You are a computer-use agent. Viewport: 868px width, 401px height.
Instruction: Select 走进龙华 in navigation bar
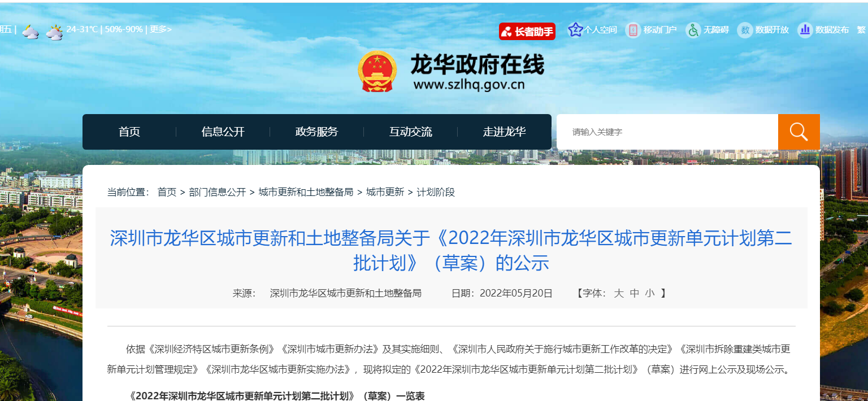click(504, 132)
